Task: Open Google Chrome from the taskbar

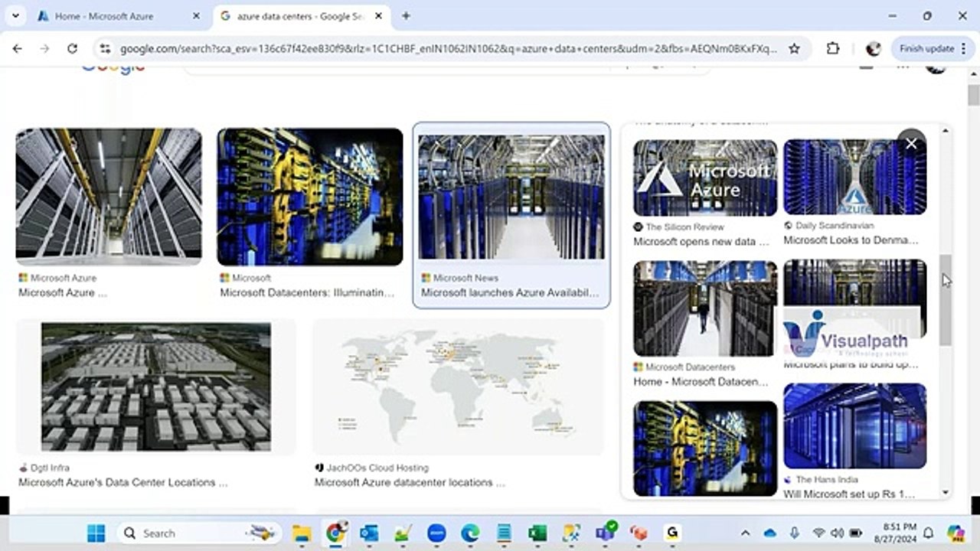Action: coord(335,533)
